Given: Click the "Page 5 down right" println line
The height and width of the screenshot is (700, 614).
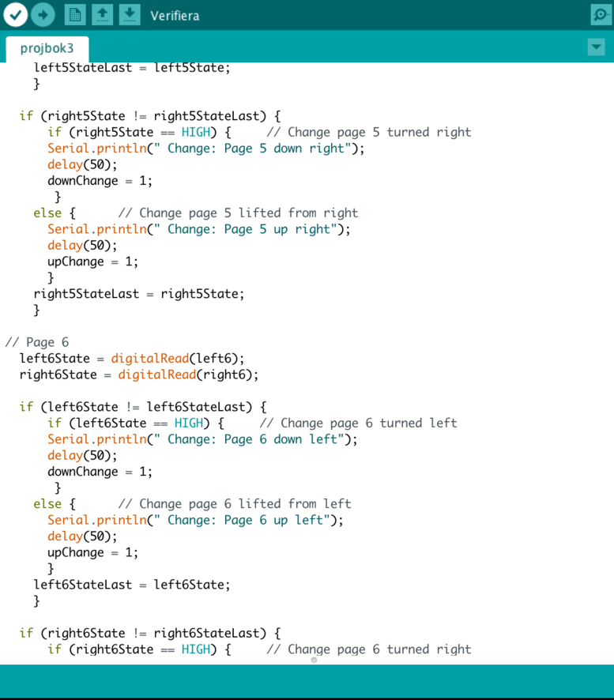Looking at the screenshot, I should coord(205,149).
